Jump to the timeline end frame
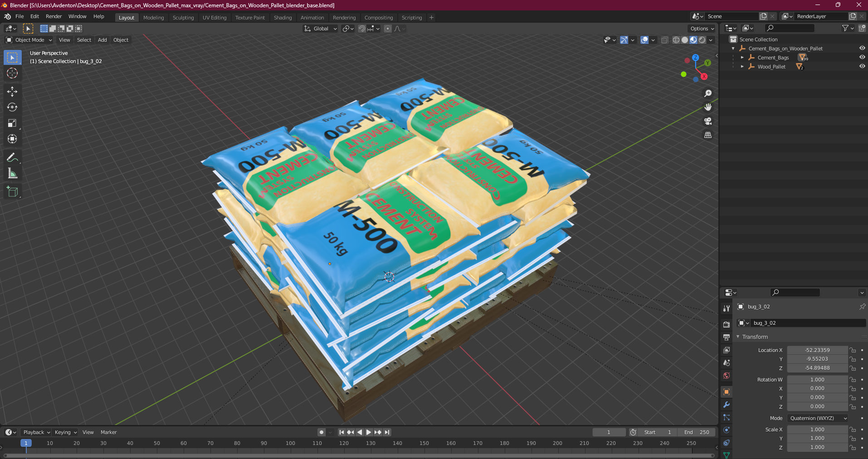The width and height of the screenshot is (868, 459). pyautogui.click(x=387, y=432)
